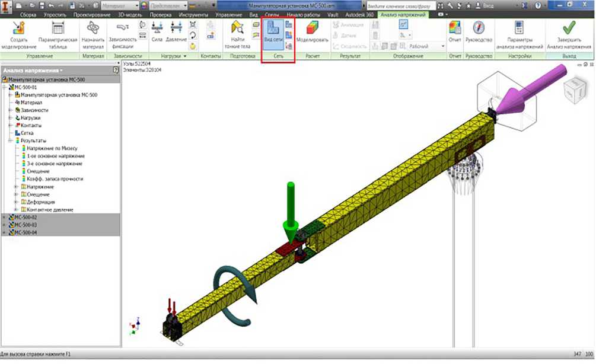Select the Назначить материал icon
Image resolution: width=596 pixels, height=364 pixels.
(x=93, y=28)
